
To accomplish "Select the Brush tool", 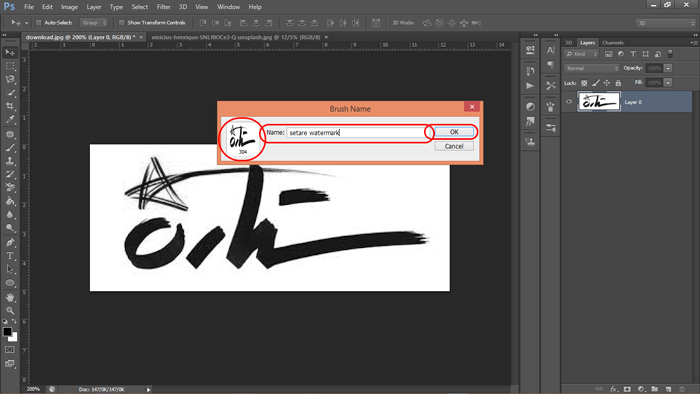I will [10, 148].
